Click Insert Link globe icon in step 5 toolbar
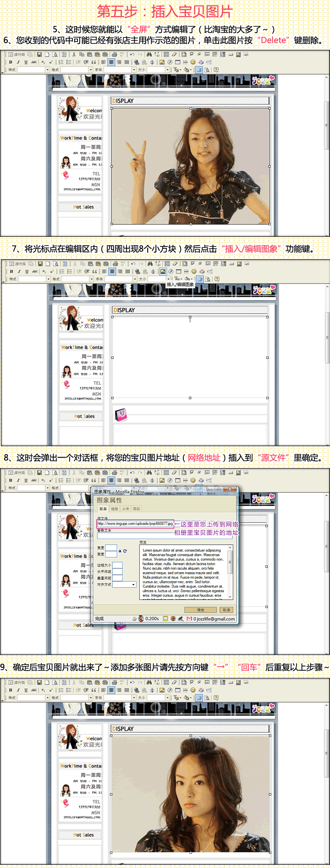 pyautogui.click(x=137, y=62)
